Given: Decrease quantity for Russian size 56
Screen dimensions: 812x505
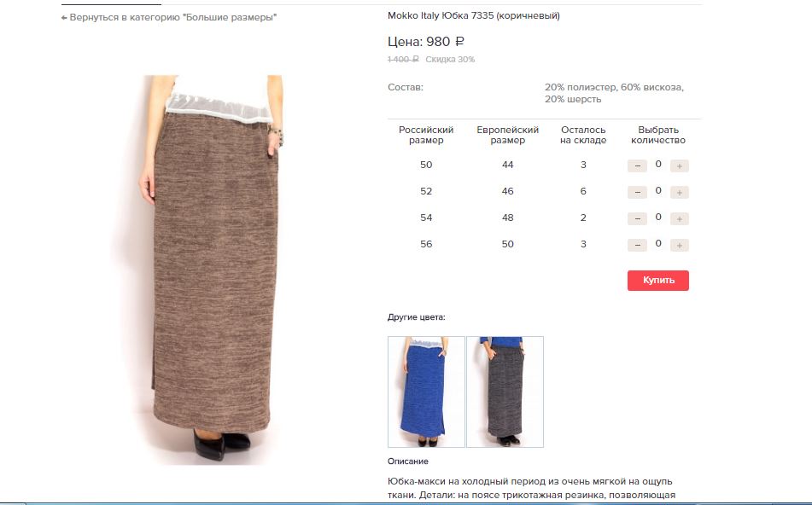Looking at the screenshot, I should (637, 246).
